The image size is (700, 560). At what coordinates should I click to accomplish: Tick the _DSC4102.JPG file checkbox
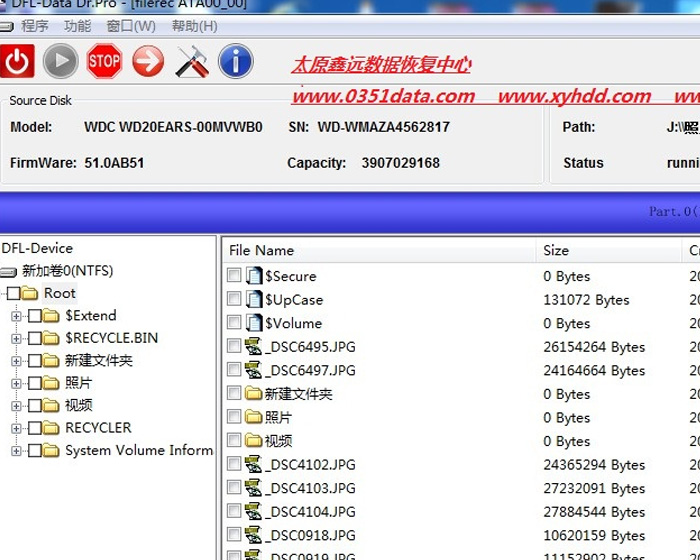click(x=234, y=464)
